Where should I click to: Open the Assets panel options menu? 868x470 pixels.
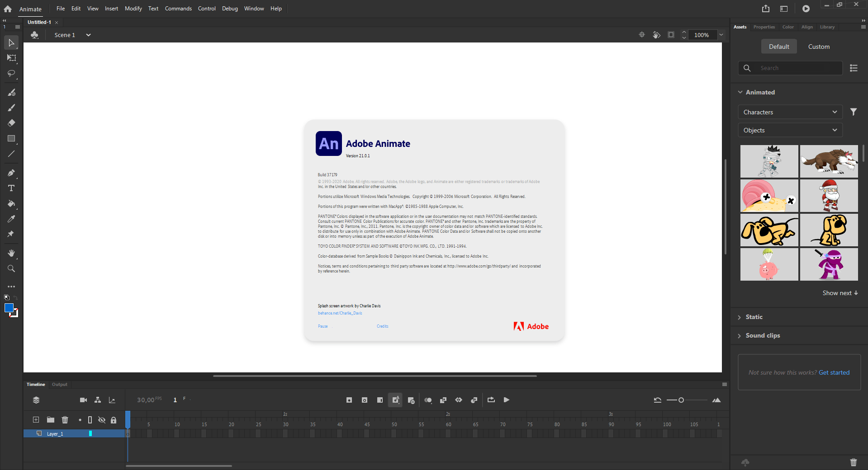863,27
